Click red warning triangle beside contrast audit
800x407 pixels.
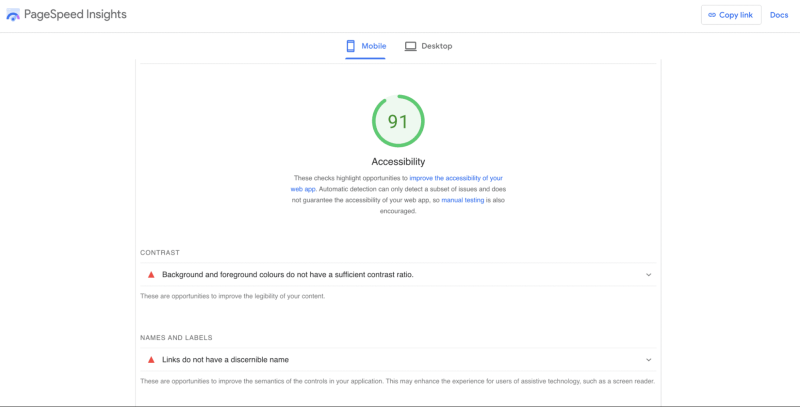click(x=151, y=274)
